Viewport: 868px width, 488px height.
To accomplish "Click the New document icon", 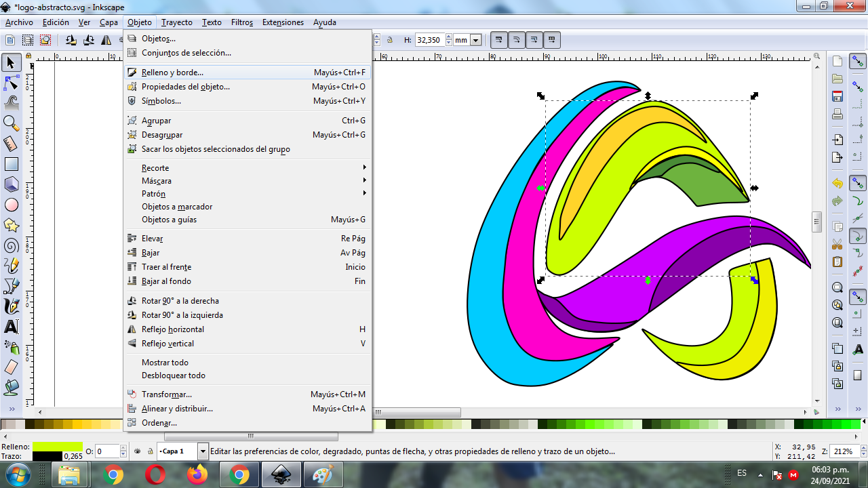I will tap(837, 62).
